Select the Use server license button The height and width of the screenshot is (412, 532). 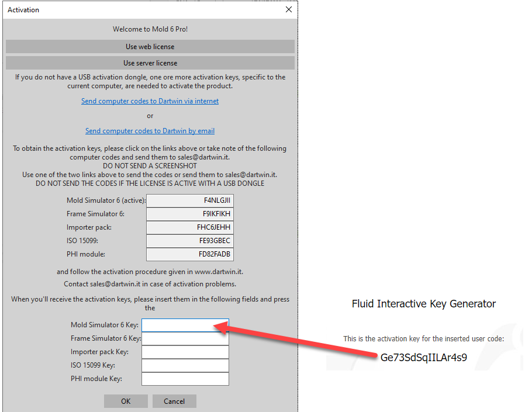coord(150,63)
